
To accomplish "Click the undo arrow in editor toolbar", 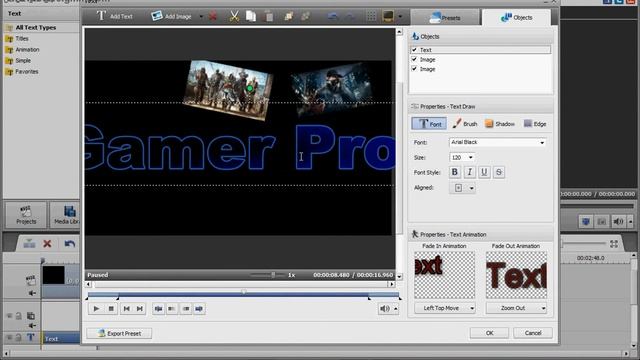I will click(x=333, y=17).
